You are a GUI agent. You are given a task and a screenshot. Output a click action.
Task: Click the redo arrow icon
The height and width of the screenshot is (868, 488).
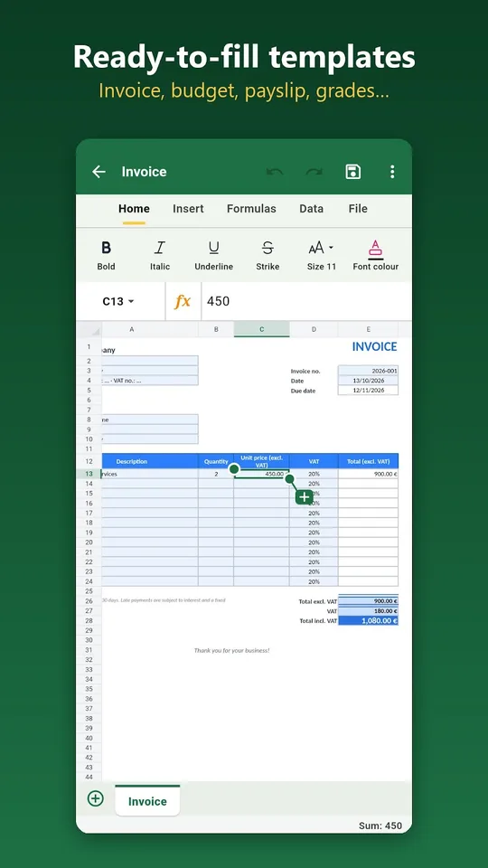(x=314, y=172)
